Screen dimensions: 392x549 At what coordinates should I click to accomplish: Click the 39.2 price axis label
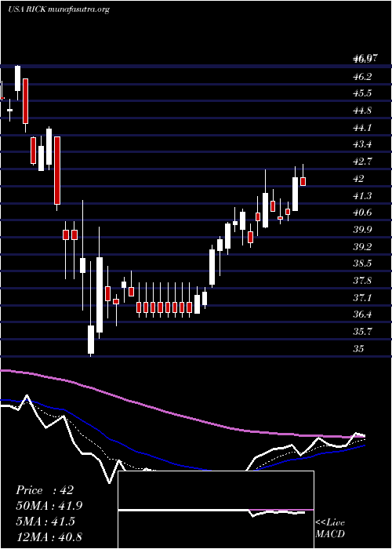pyautogui.click(x=362, y=247)
